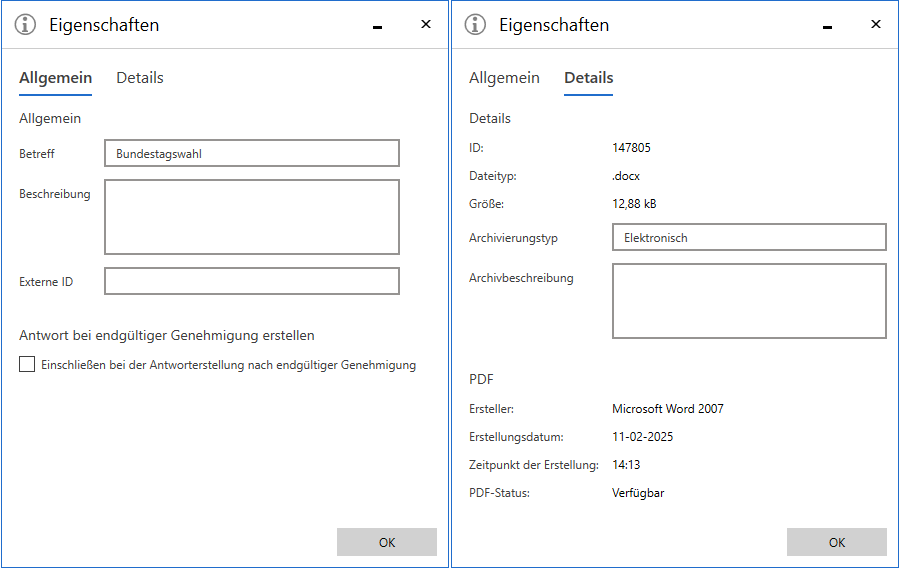Switch to the Allgemein tab in the right dialog
This screenshot has width=900, height=568.
tap(504, 78)
